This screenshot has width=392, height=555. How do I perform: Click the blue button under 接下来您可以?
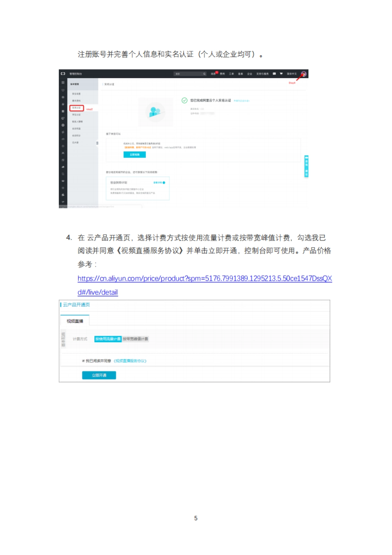pyautogui.click(x=135, y=155)
